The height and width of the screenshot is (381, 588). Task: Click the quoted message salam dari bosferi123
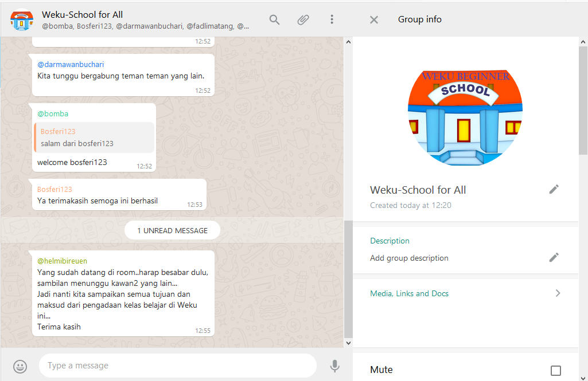(x=94, y=138)
